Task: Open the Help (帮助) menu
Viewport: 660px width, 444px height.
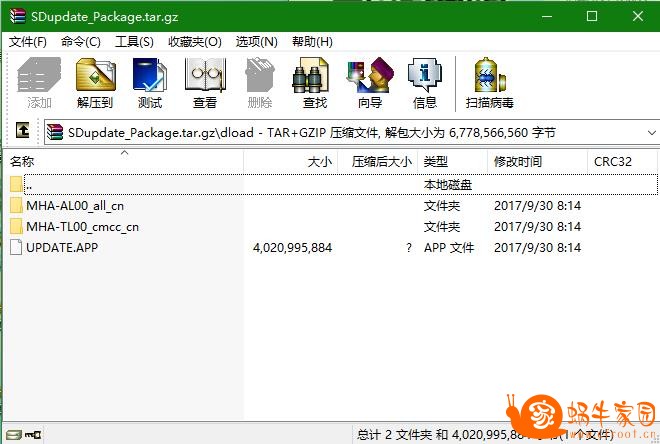Action: tap(312, 42)
